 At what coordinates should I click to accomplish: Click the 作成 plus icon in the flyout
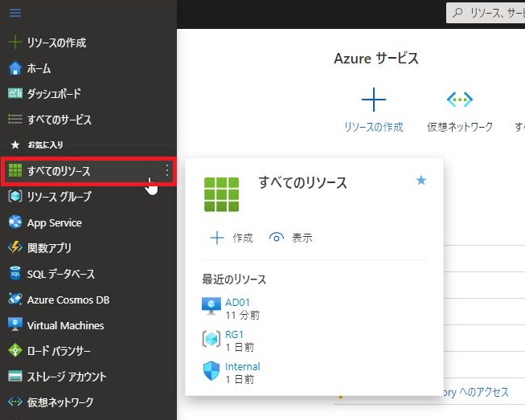[216, 238]
